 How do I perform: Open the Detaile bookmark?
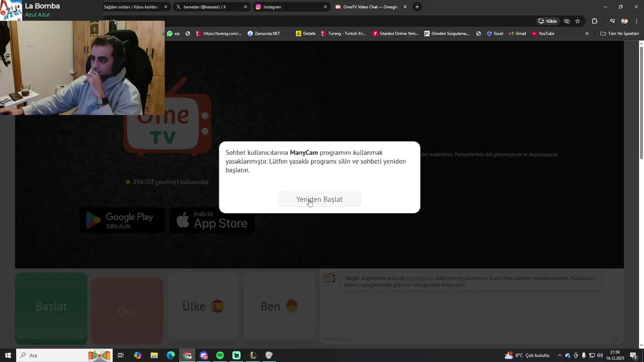[306, 34]
